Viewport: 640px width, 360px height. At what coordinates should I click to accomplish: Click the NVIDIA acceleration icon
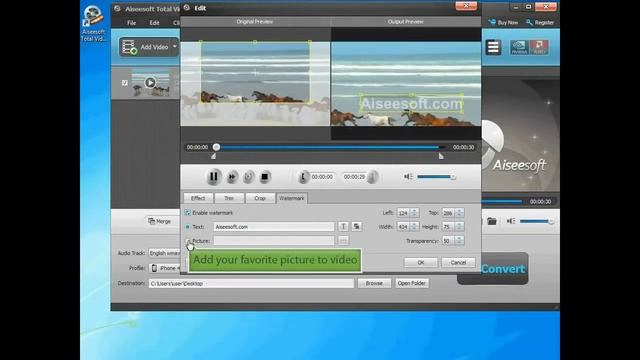519,47
